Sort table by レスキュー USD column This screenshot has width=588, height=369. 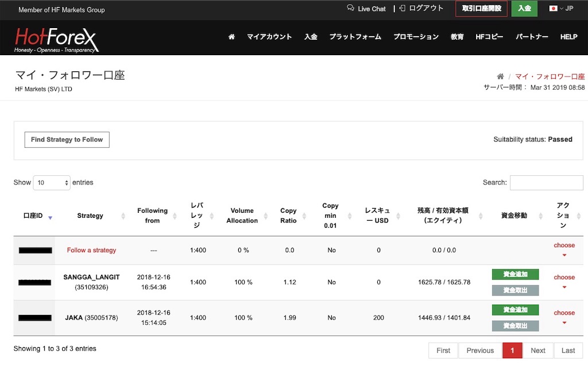pos(398,216)
